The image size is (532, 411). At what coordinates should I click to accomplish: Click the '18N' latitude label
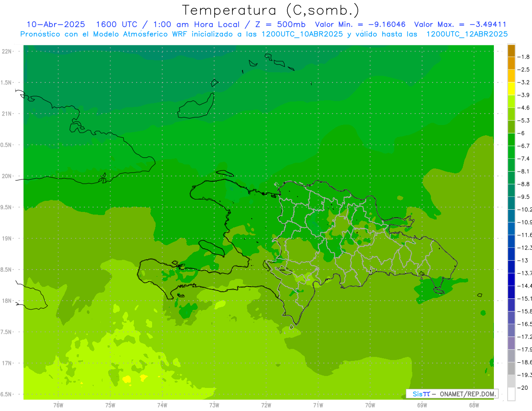7,301
